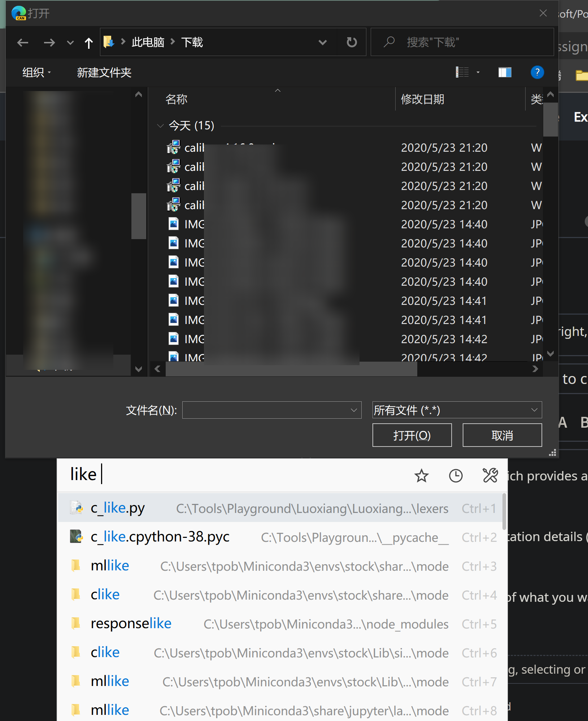The width and height of the screenshot is (588, 721).
Task: Click the horizontal scrollbar of file list
Action: (x=291, y=369)
